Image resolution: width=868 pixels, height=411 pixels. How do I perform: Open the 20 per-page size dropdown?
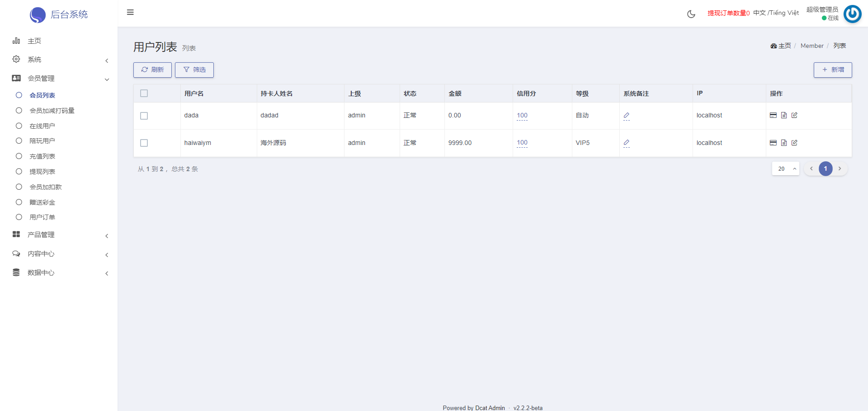(x=785, y=169)
